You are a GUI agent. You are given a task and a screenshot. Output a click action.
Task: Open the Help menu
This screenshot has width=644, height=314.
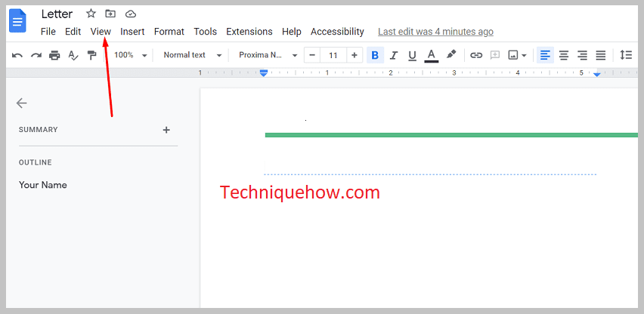point(292,32)
